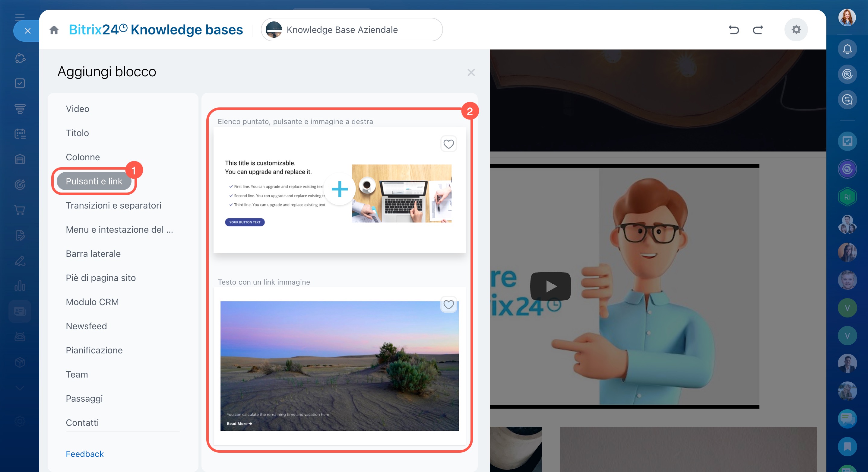
Task: Open the calendar icon in left sidebar
Action: pyautogui.click(x=20, y=134)
